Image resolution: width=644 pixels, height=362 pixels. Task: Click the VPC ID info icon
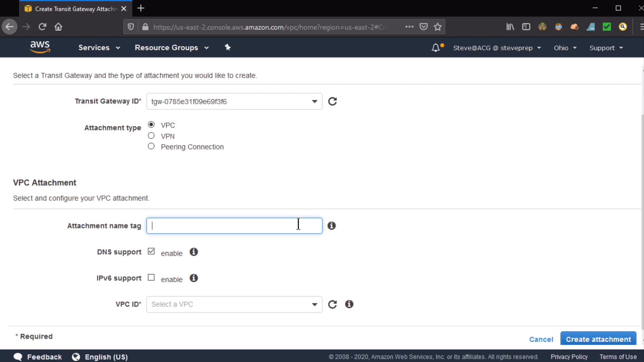(x=349, y=304)
